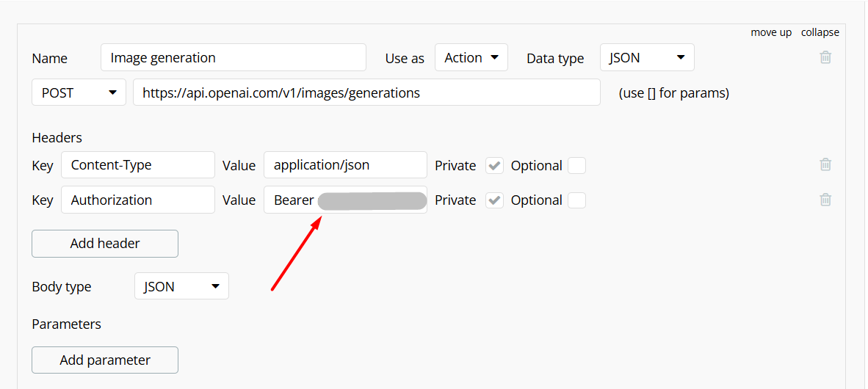Click the application/json value field

(345, 165)
